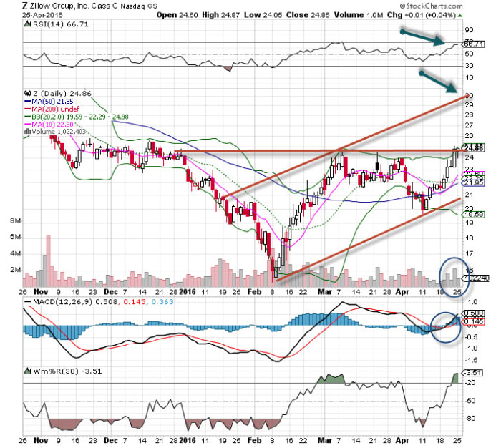This screenshot has height=448, width=501.
Task: Click the '6M' volume axis label
Action: coord(15,237)
